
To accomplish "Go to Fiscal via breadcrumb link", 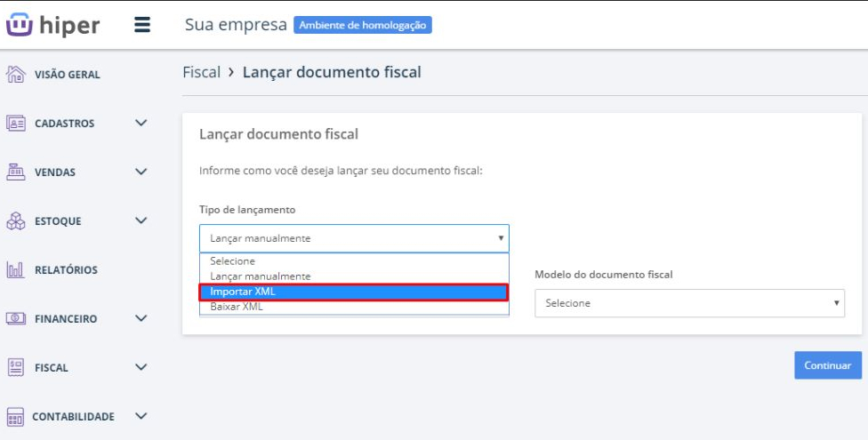I will (201, 72).
